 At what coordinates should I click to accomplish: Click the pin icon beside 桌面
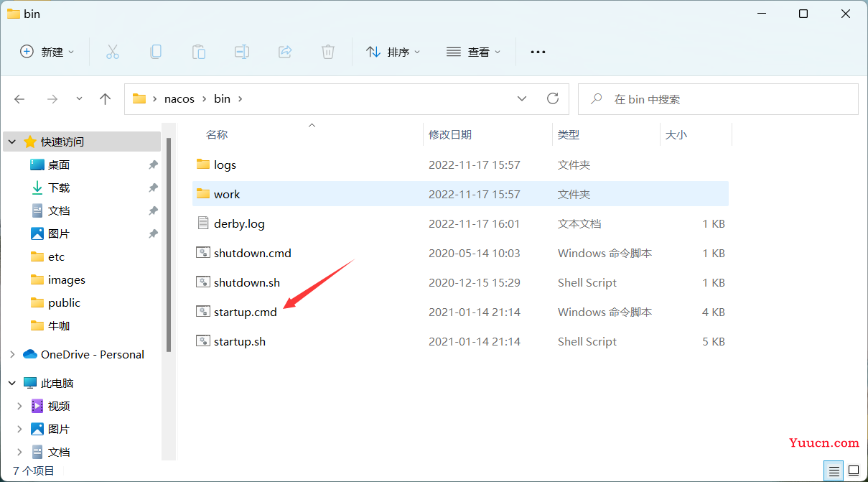click(x=153, y=164)
